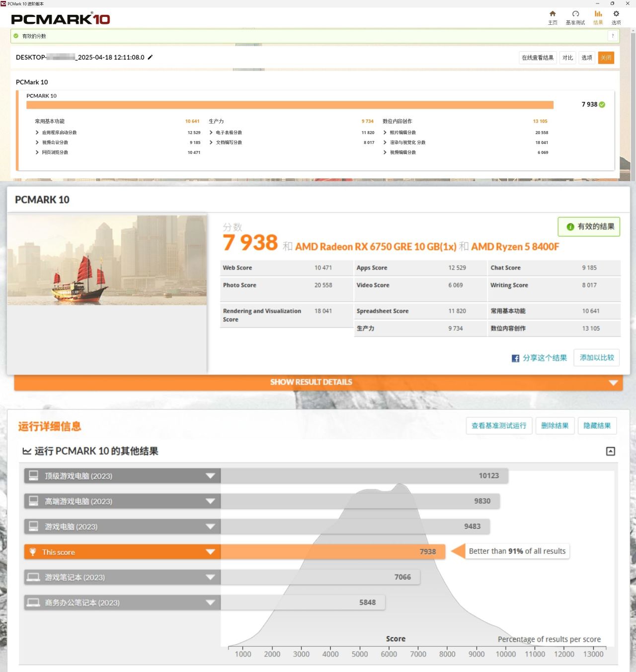The image size is (636, 672).
Task: Click the 7066 score bar
Action: coord(320,577)
